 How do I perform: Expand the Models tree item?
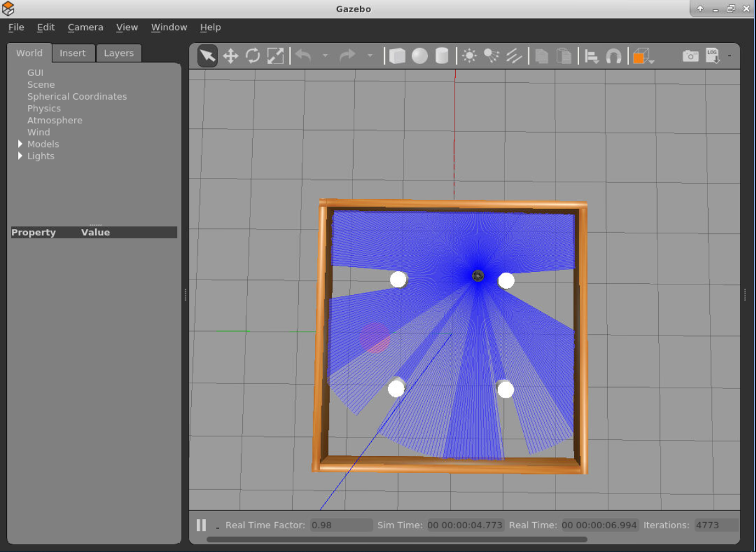[20, 144]
